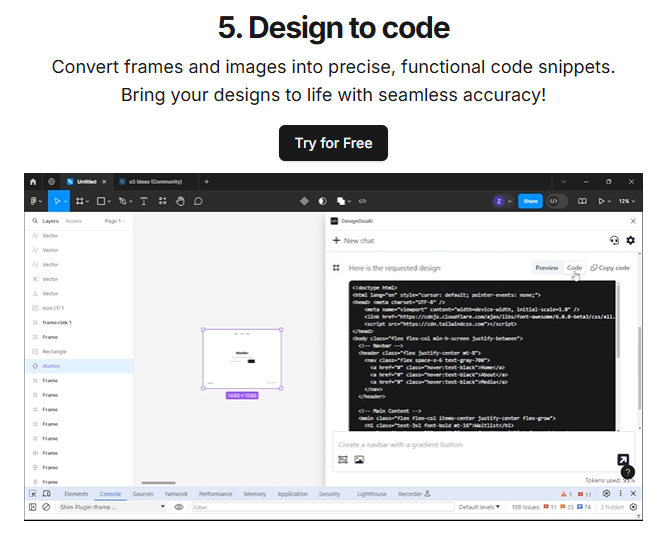Image resolution: width=665 pixels, height=535 pixels.
Task: Click the attach image icon in chat input
Action: 359,459
